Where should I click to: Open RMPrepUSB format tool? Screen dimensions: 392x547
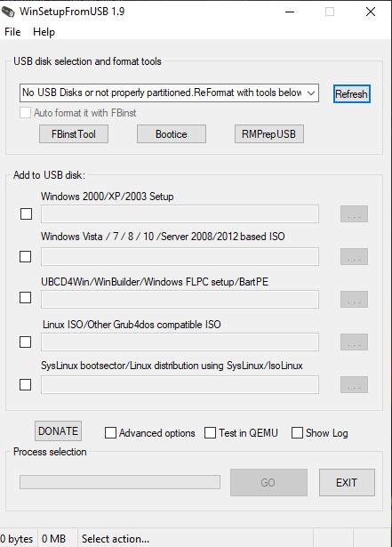point(269,134)
